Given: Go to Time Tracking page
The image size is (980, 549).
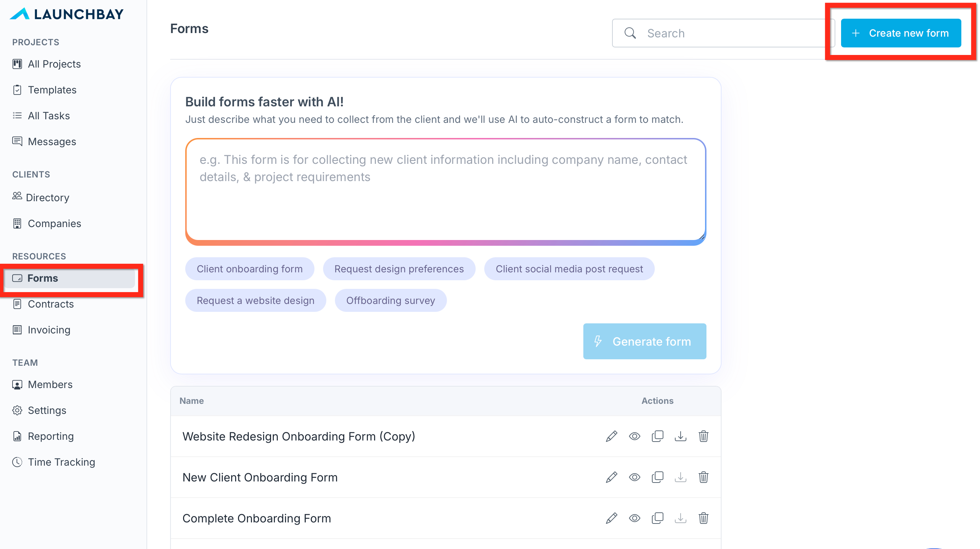Looking at the screenshot, I should tap(61, 462).
